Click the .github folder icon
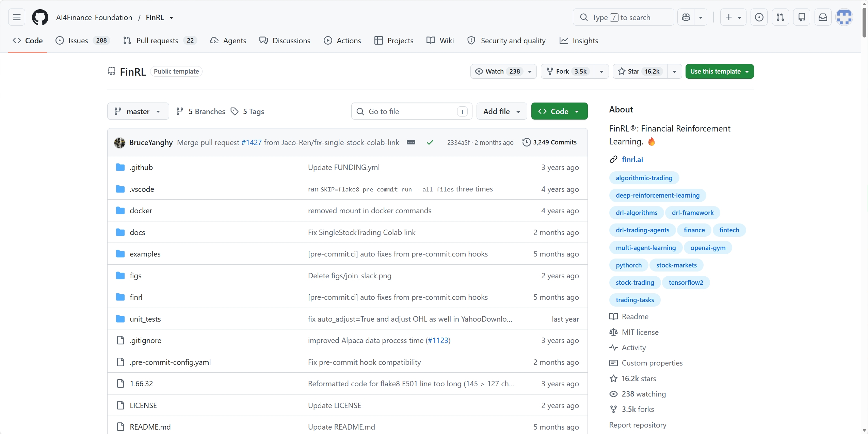This screenshot has height=434, width=868. tap(120, 167)
